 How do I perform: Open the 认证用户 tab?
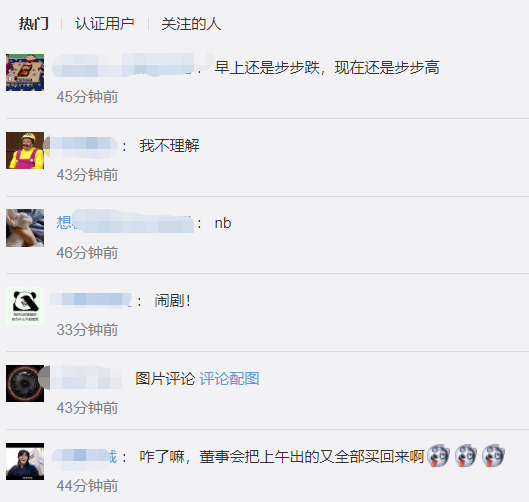tap(105, 24)
